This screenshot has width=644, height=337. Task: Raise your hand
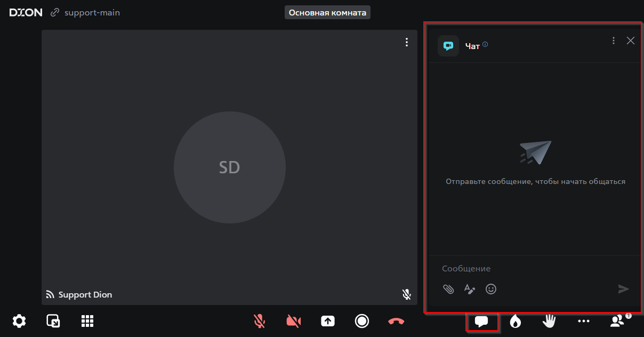pos(549,321)
